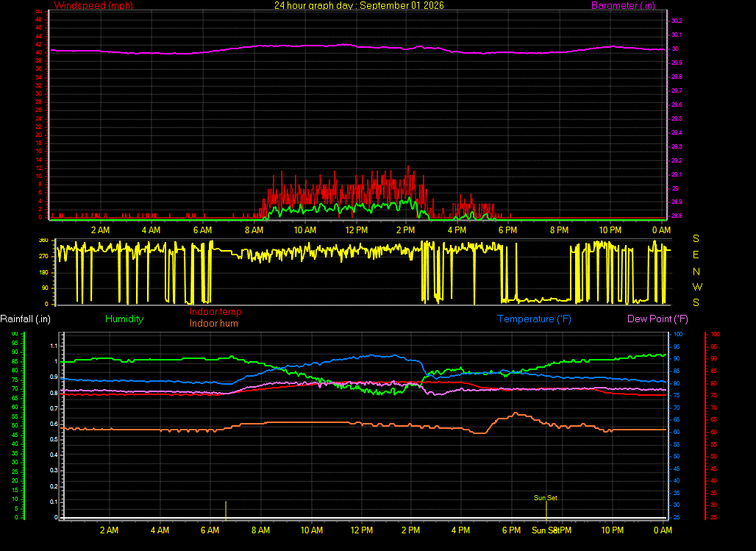Viewport: 756px width, 551px height.
Task: Click the W compass letter
Action: (697, 287)
